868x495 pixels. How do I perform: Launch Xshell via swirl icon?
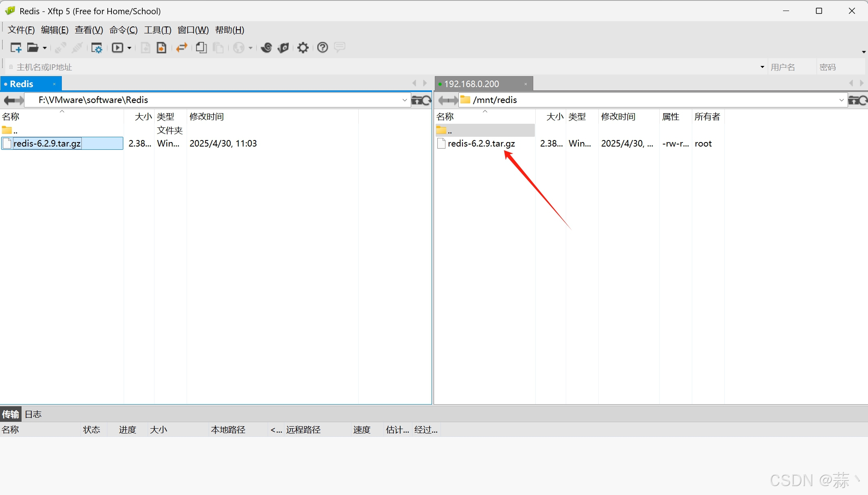tap(266, 48)
